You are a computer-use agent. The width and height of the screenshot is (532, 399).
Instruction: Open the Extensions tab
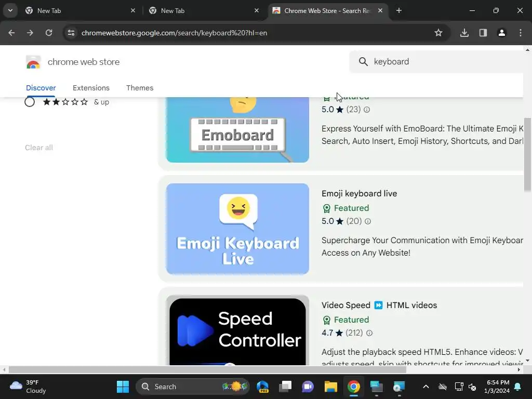click(91, 88)
